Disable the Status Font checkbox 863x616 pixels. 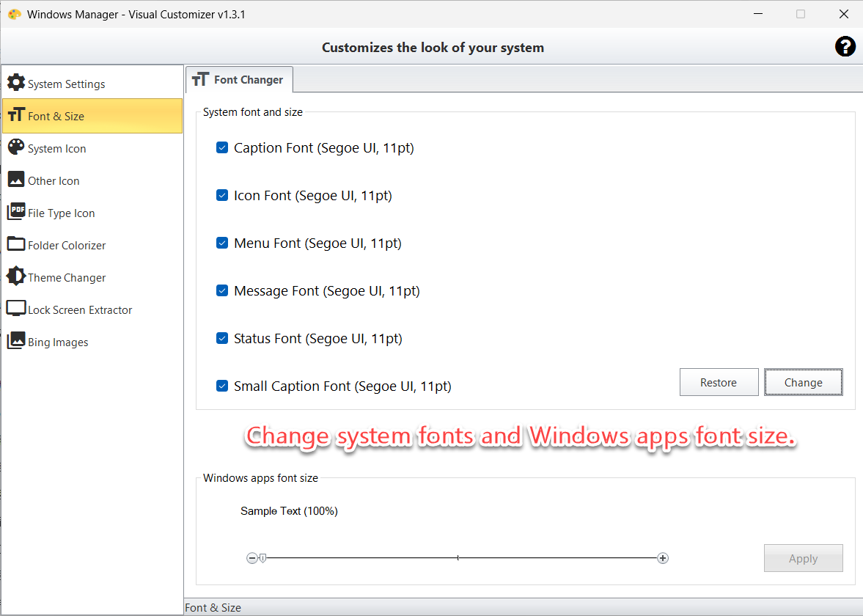click(222, 338)
